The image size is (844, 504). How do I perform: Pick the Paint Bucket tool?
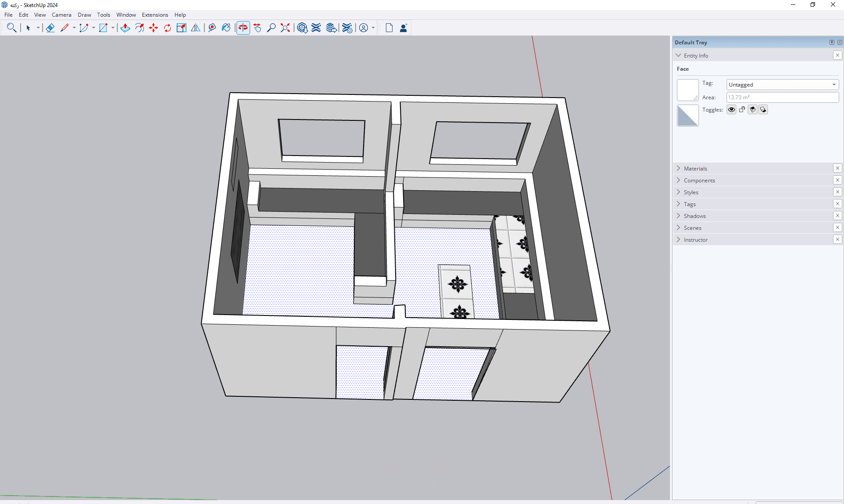click(x=226, y=28)
